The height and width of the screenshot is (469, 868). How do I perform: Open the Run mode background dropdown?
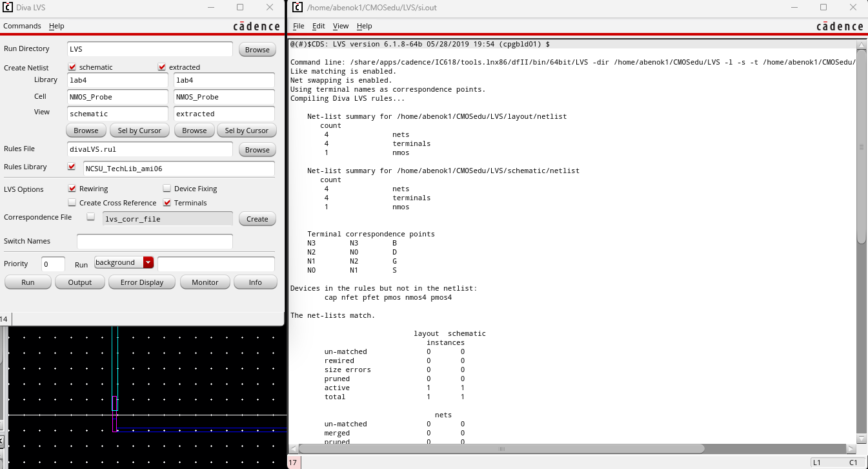[x=125, y=262]
